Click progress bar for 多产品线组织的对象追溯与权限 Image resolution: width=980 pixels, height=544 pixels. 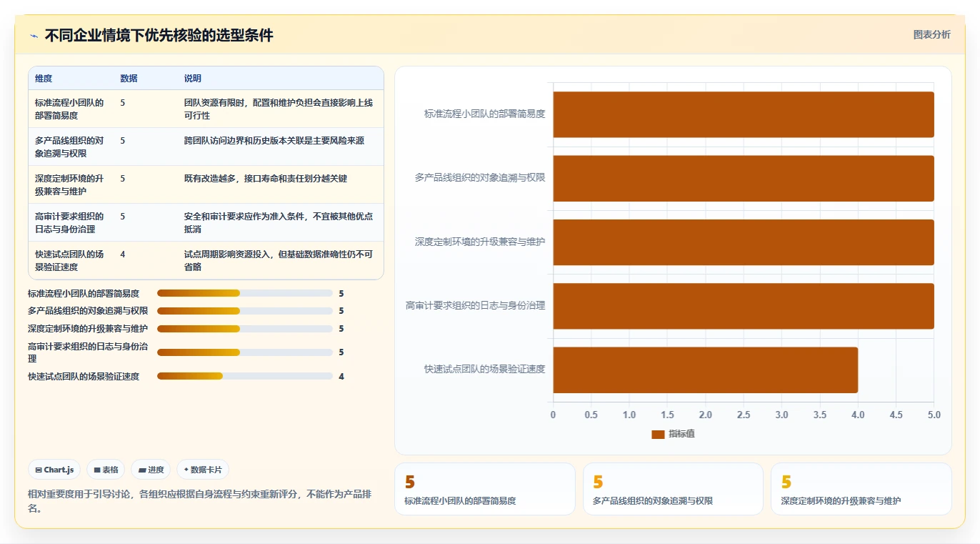click(245, 311)
